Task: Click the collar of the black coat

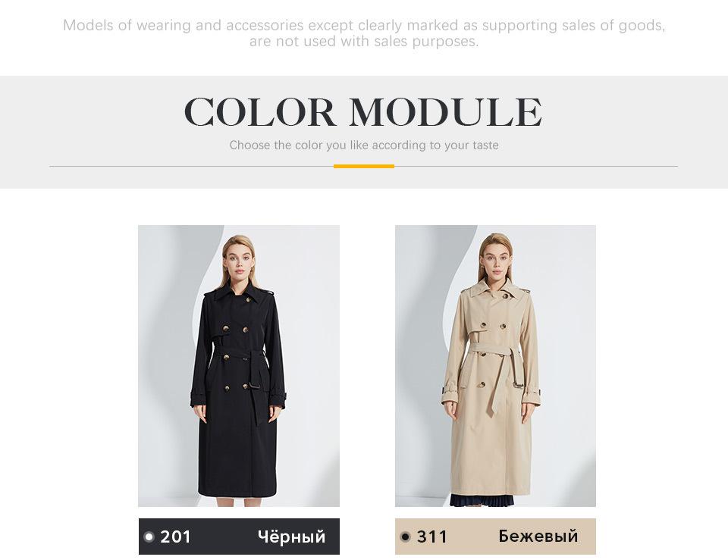Action: click(238, 294)
